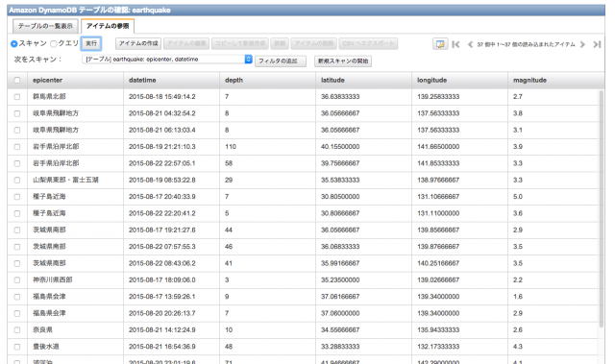Screen dimensions: 615x364
Task: Check the row for 山梨県東部・富士五湖
Action: point(17,180)
